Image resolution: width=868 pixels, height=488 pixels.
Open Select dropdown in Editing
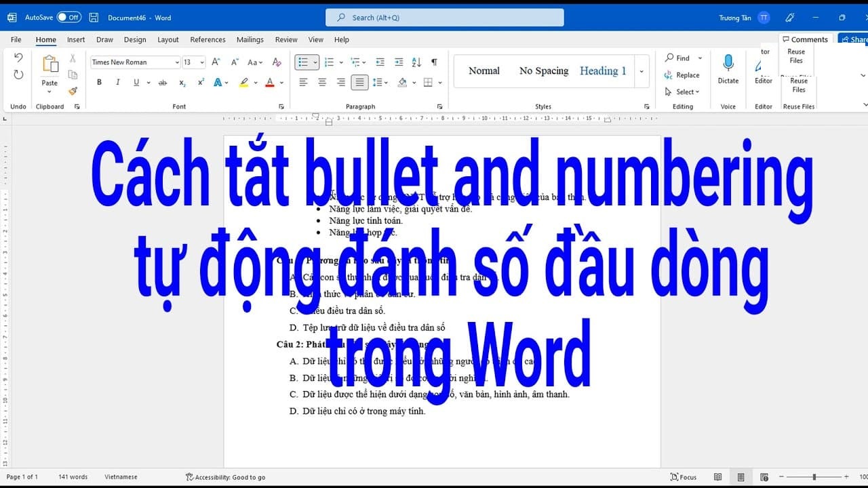[682, 92]
